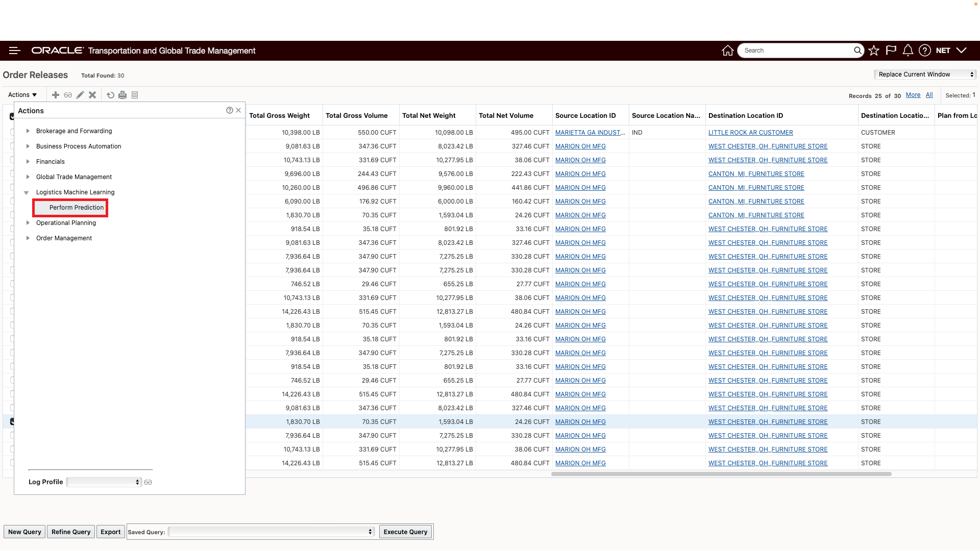Open the Replace Current Window dropdown
Viewport: 980px width, 551px height.
925,74
